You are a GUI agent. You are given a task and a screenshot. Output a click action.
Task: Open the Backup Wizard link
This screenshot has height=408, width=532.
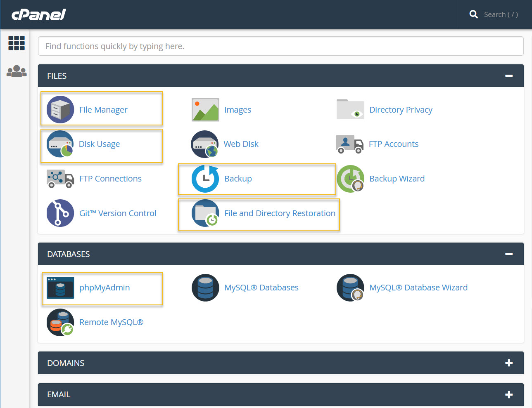397,179
